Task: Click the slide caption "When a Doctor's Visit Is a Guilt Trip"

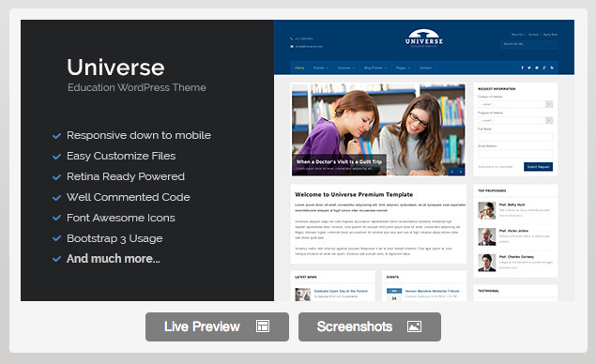Action: (339, 162)
